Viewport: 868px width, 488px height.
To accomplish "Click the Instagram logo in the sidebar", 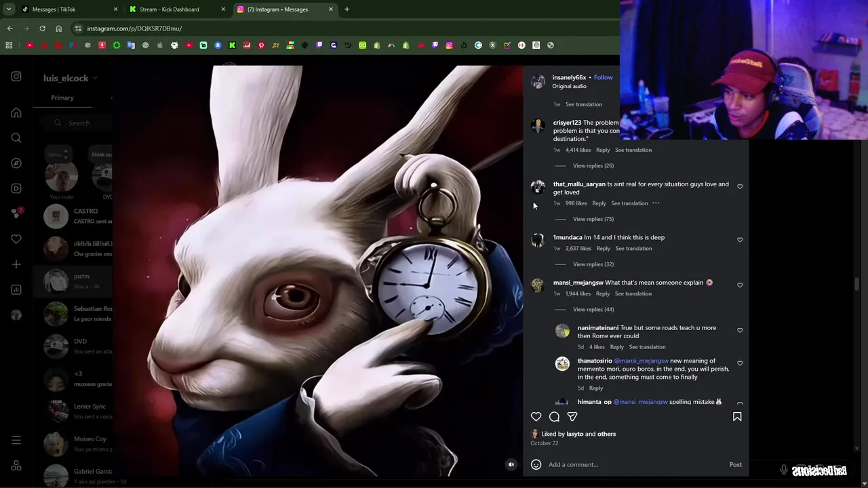I will point(16,77).
